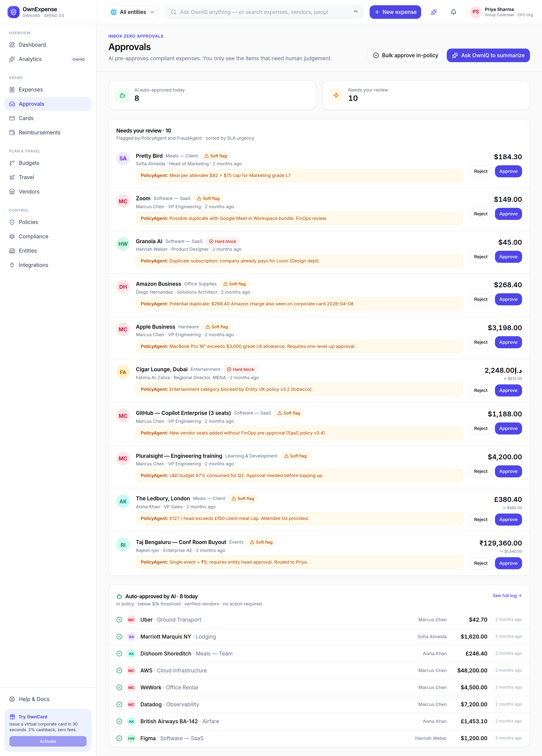Open the OwnIQ sparkle assistant icon
Viewport: 542px width, 756px height.
pyautogui.click(x=434, y=12)
